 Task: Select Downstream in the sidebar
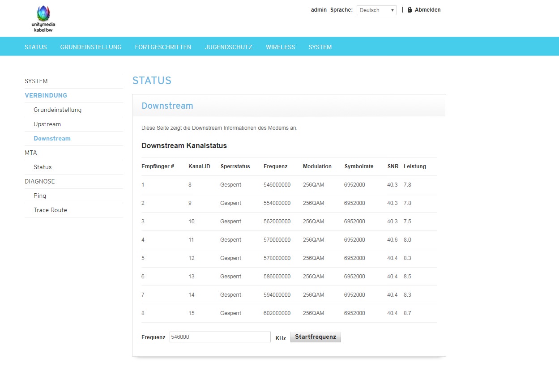52,138
